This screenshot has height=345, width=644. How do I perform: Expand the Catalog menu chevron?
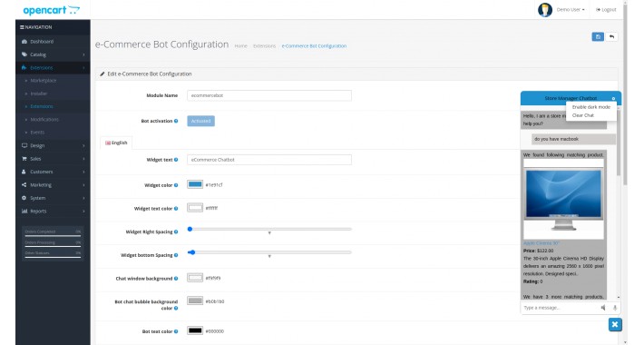(83, 54)
